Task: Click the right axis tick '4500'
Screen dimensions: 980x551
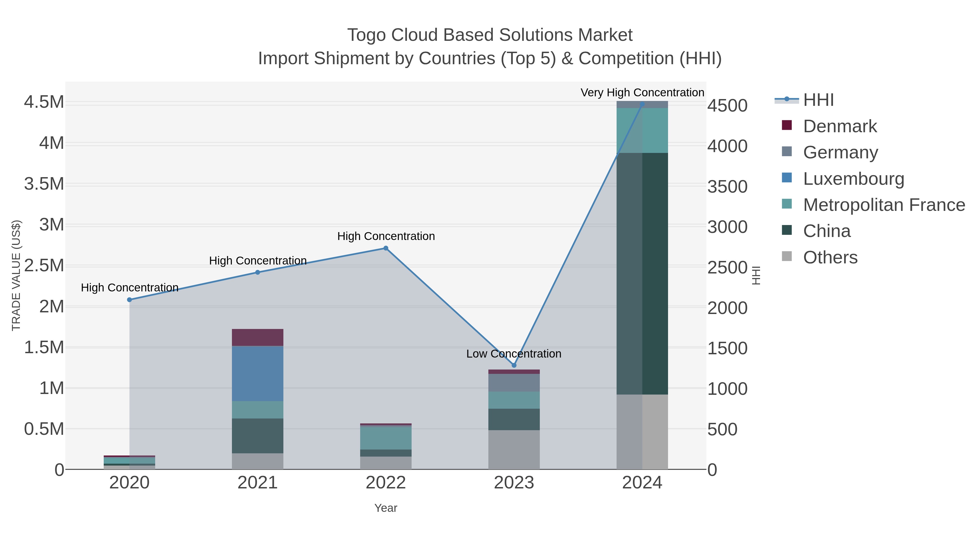Action: tap(727, 106)
